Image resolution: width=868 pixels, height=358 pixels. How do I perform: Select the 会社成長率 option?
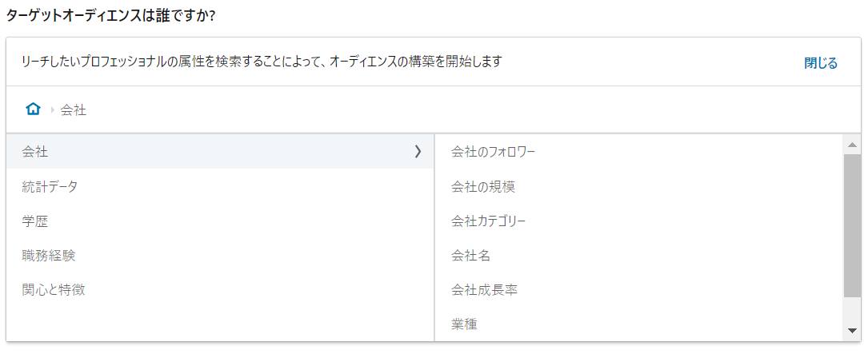[485, 289]
